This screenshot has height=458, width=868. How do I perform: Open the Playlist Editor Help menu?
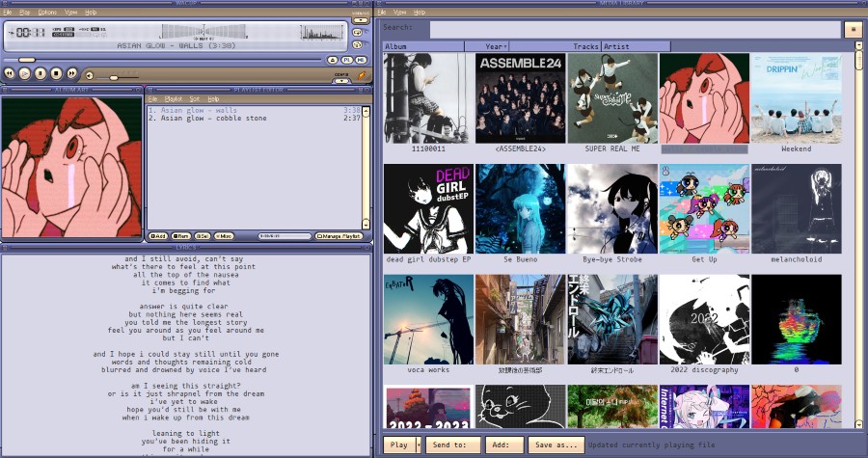coord(213,99)
